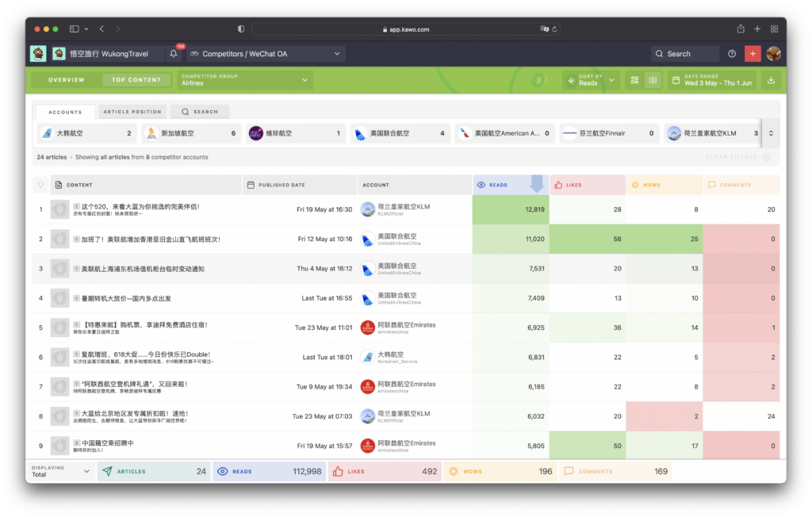Select the Top Content tab
Image resolution: width=812 pixels, height=517 pixels.
click(x=136, y=80)
